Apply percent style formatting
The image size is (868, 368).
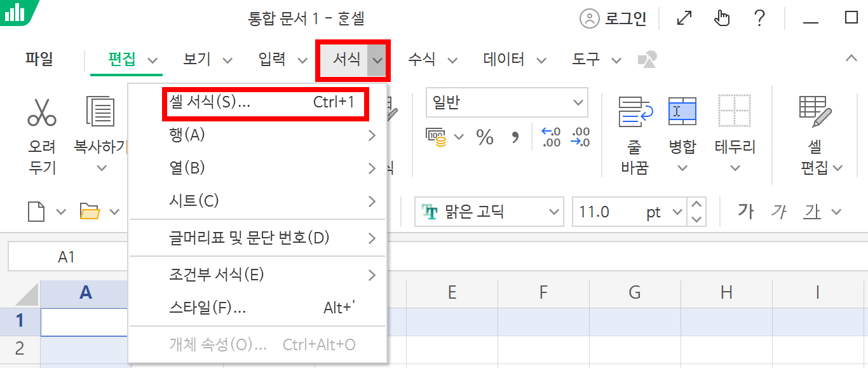click(x=485, y=138)
